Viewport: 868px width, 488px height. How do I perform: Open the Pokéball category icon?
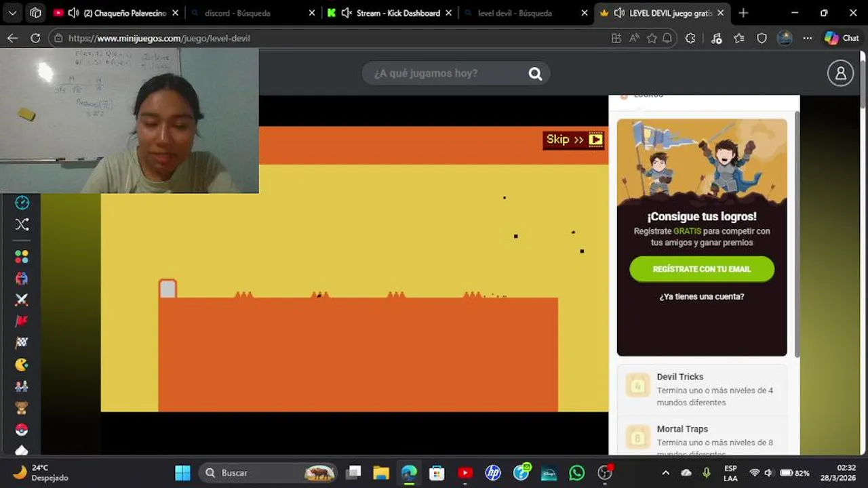tap(22, 430)
